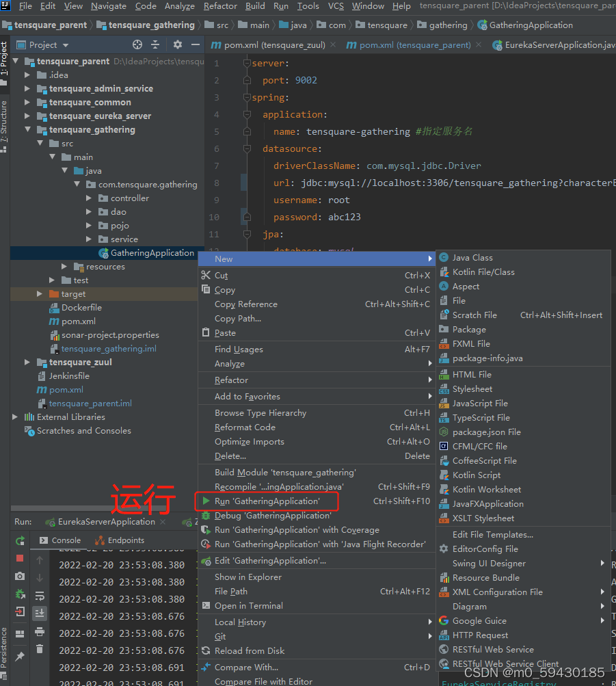Open Local History submenu
Image resolution: width=616 pixels, height=686 pixels.
coord(317,622)
